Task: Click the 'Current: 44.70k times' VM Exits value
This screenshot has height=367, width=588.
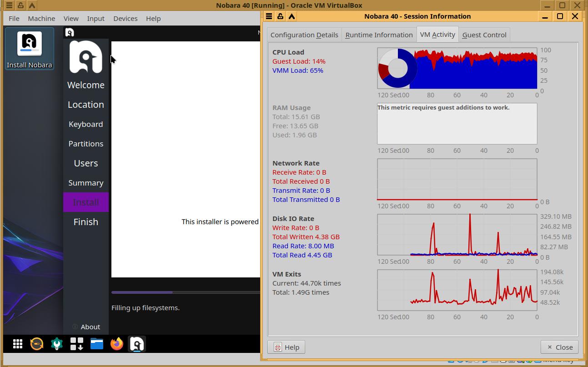Action: [x=307, y=283]
